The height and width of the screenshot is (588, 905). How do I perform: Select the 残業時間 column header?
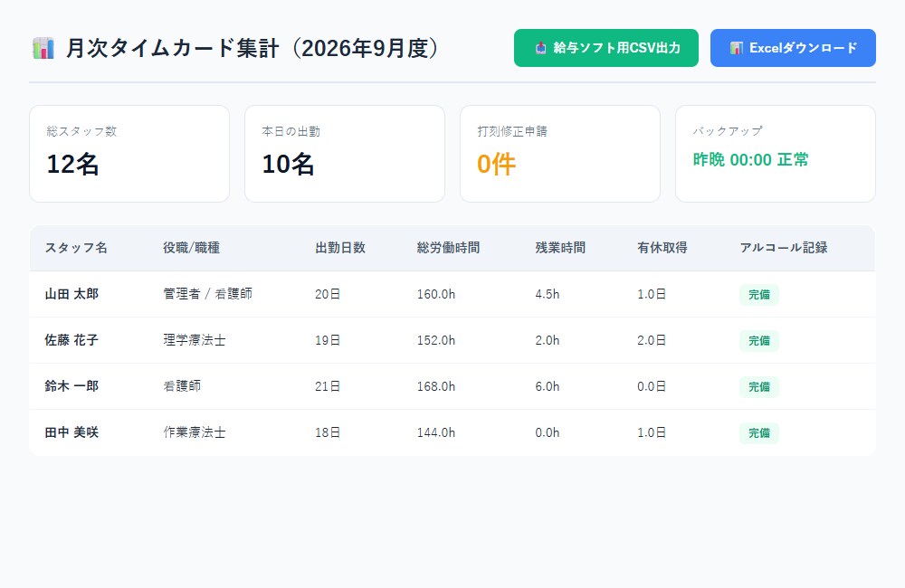coord(560,248)
